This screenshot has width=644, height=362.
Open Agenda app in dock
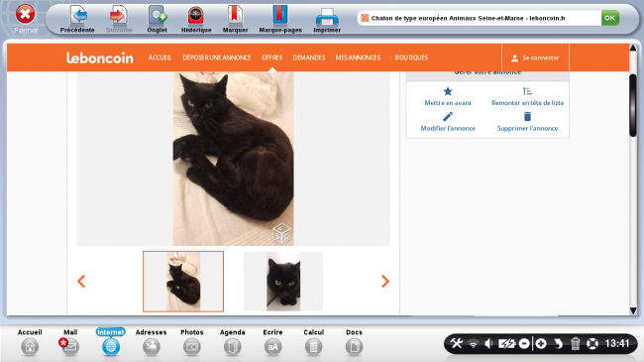233,342
